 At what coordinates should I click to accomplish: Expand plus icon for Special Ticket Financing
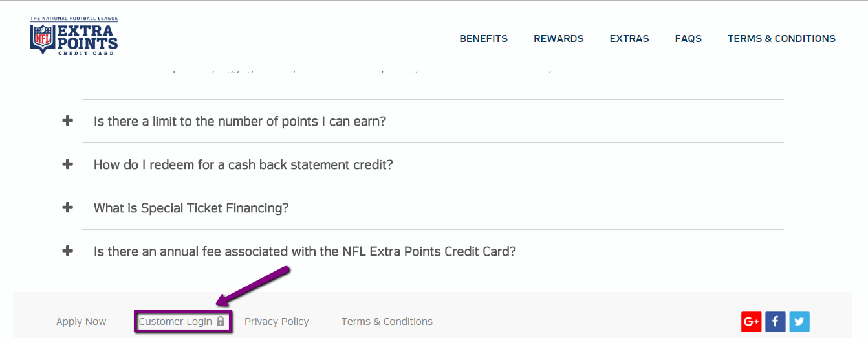pyautogui.click(x=67, y=207)
